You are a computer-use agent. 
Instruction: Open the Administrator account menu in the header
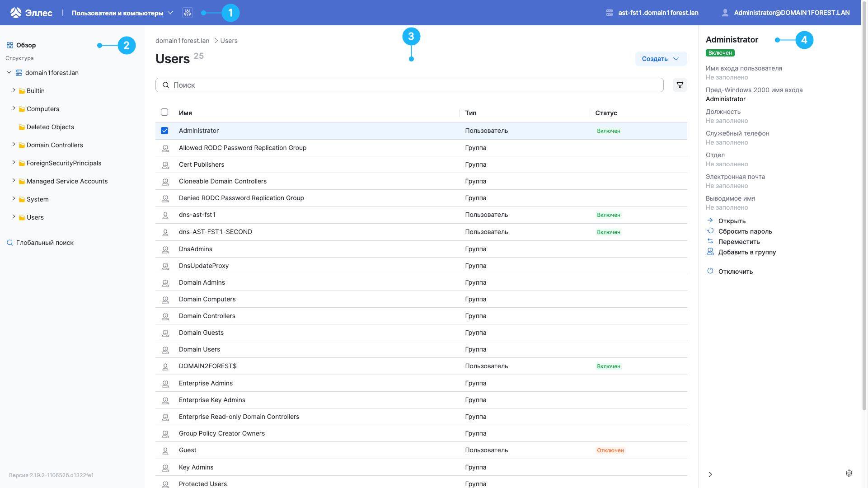pyautogui.click(x=786, y=13)
